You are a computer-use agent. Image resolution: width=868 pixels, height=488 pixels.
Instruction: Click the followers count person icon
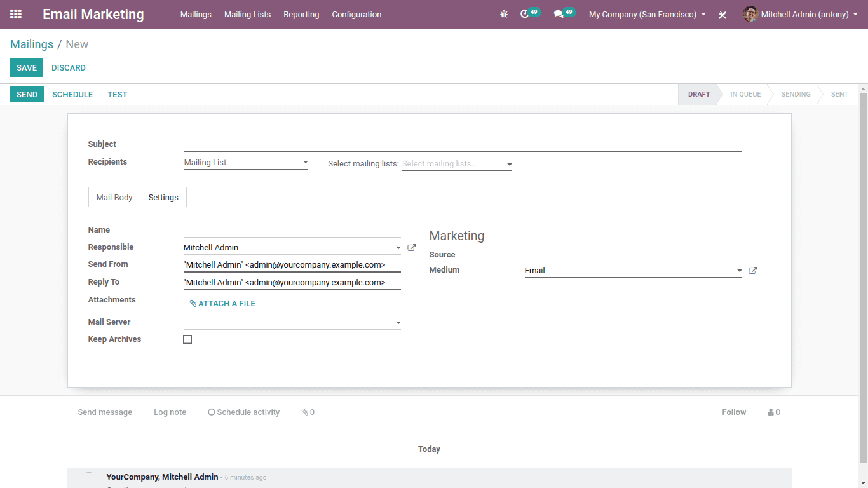774,412
